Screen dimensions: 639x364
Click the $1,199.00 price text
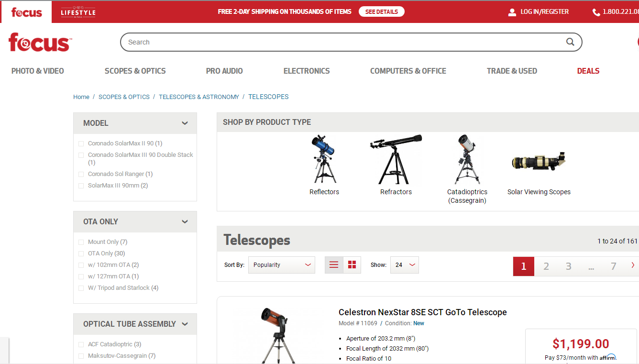(x=581, y=344)
